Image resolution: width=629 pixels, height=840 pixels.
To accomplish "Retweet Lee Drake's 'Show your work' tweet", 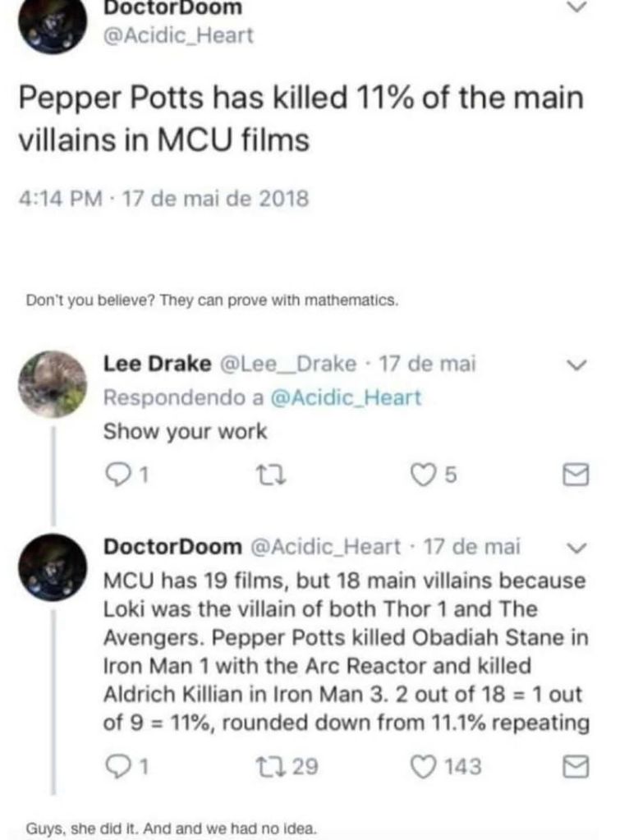I will click(x=267, y=474).
